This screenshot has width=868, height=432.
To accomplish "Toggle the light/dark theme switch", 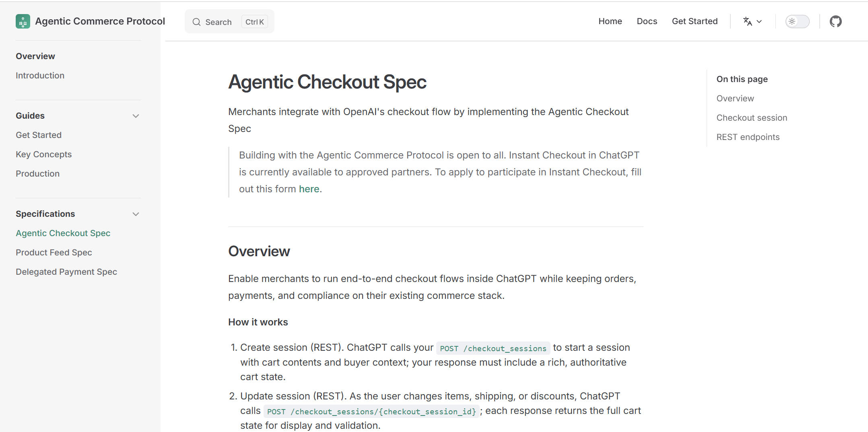I will coord(797,21).
